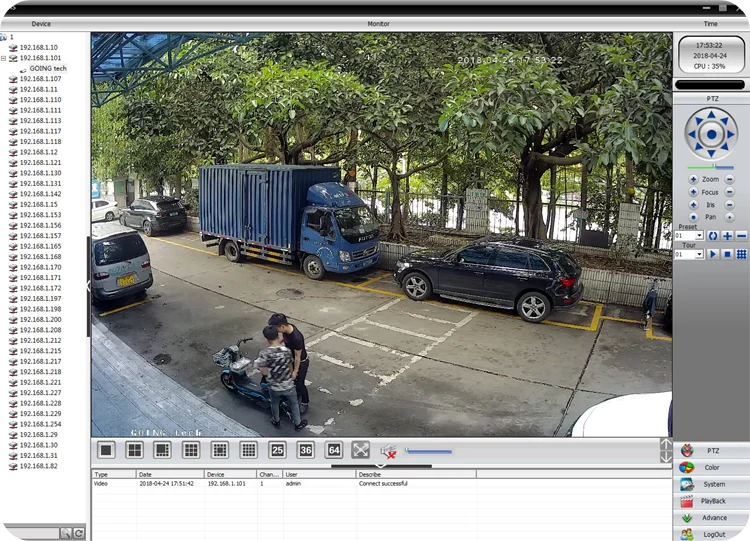Collapse the device list side panel arrow
This screenshot has height=541, width=750.
[88, 287]
